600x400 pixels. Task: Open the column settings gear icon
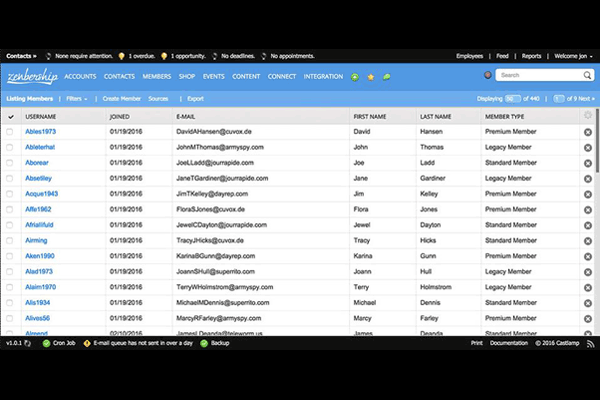coord(587,116)
